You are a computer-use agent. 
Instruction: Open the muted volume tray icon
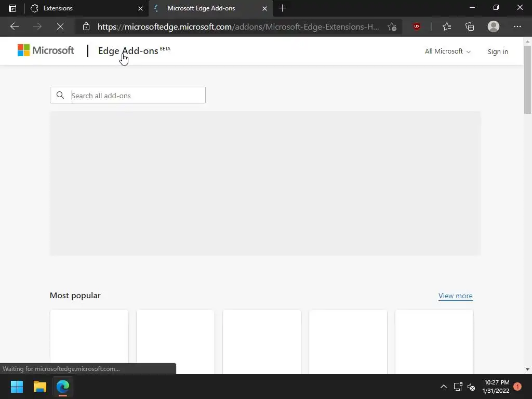click(x=471, y=387)
